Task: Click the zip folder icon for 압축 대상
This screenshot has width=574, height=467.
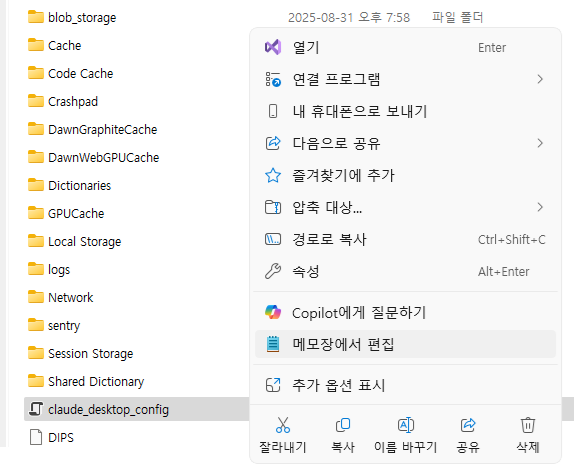Action: 273,207
